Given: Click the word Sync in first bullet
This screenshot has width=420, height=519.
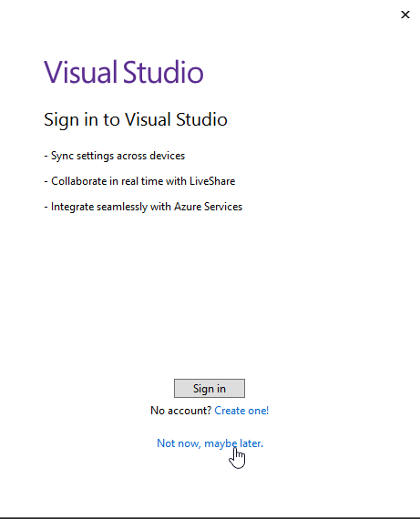Looking at the screenshot, I should 62,156.
